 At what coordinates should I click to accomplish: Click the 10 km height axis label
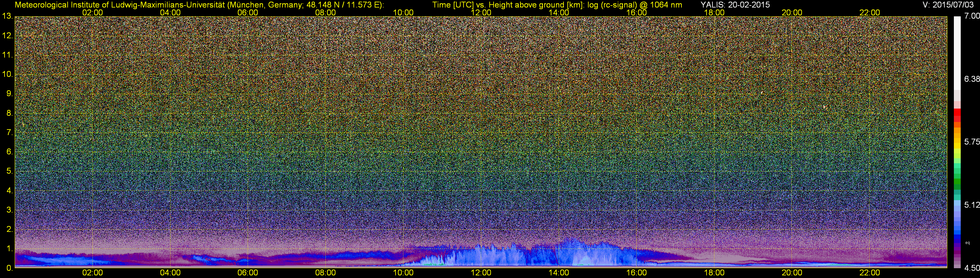(x=7, y=74)
